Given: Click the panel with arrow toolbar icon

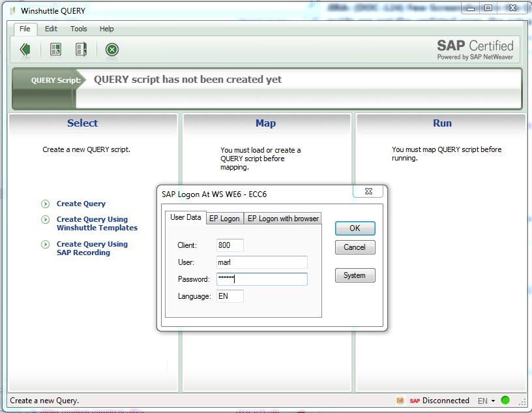Looking at the screenshot, I should pyautogui.click(x=81, y=50).
